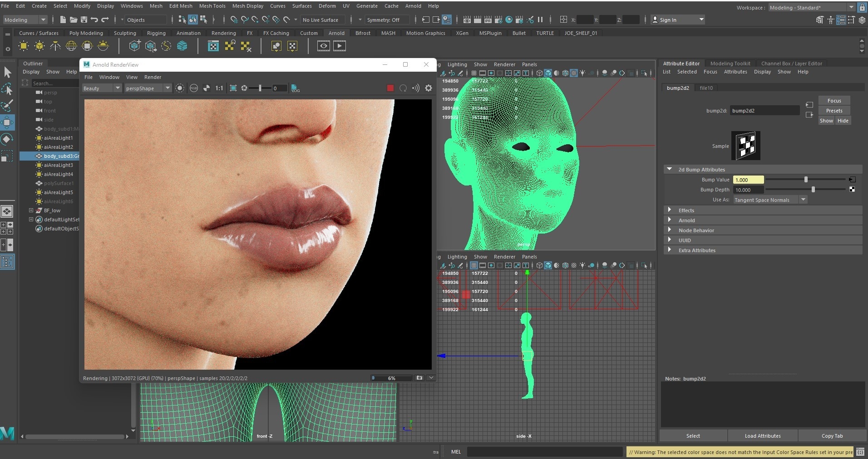Image resolution: width=868 pixels, height=459 pixels.
Task: Open the Mesh Tools menu
Action: (x=212, y=6)
